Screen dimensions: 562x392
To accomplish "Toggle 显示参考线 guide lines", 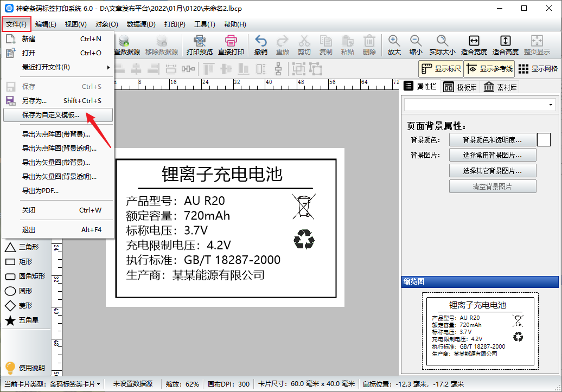I will 489,68.
